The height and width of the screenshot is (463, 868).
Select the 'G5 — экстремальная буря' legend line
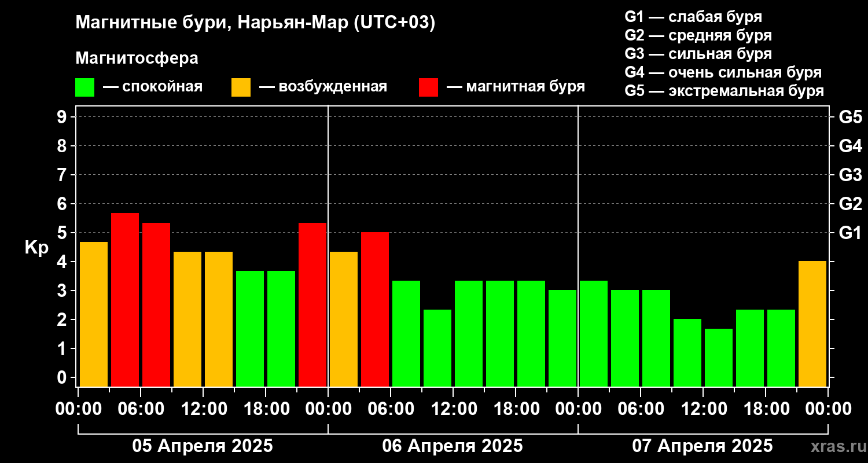(724, 91)
